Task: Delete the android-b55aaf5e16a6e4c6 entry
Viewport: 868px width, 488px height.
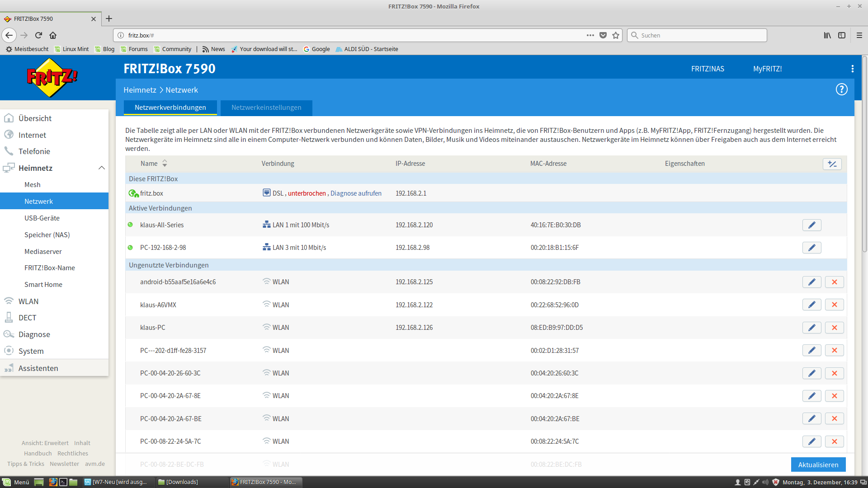Action: coord(834,282)
